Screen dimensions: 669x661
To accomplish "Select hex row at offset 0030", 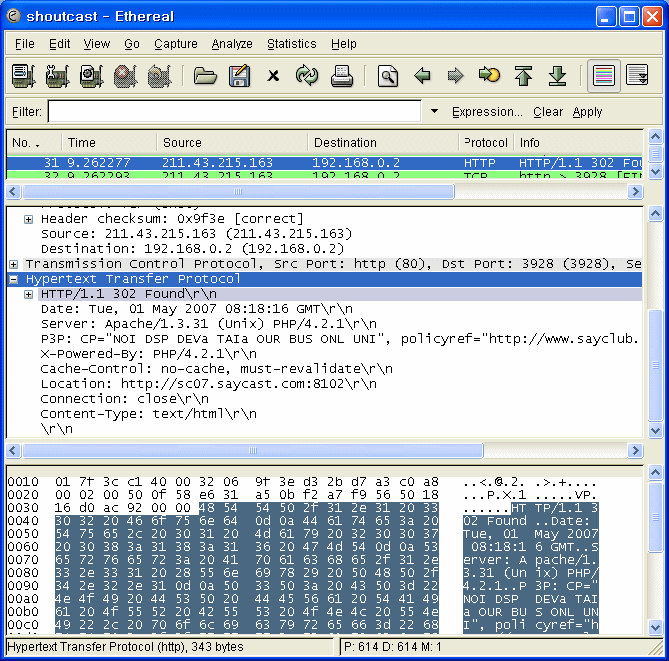I will click(x=303, y=508).
